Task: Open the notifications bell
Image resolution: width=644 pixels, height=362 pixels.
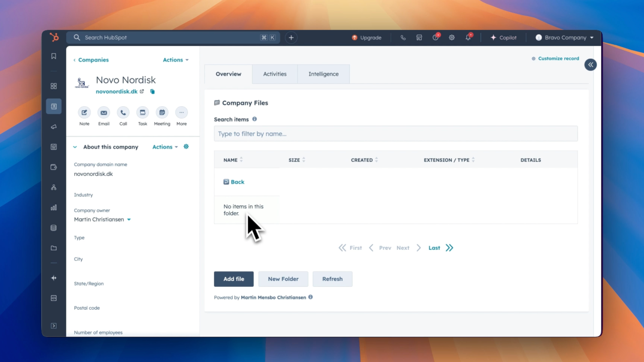Action: tap(468, 37)
